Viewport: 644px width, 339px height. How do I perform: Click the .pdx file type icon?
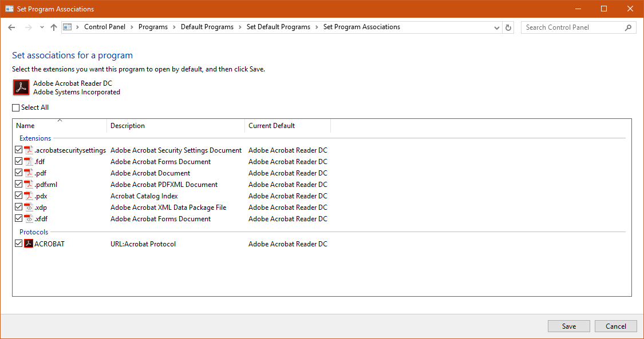point(29,196)
